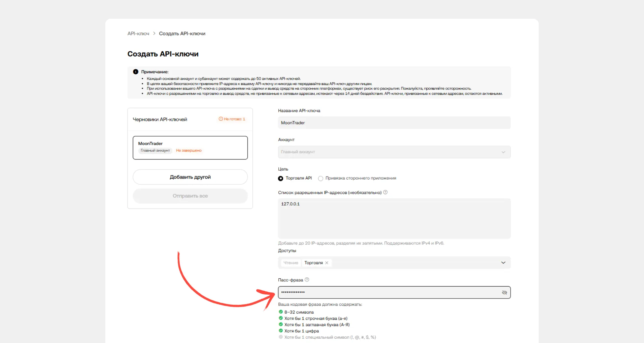Viewport: 644px width, 343px height.
Task: Expand the Доступы permissions dropdown
Action: 503,263
